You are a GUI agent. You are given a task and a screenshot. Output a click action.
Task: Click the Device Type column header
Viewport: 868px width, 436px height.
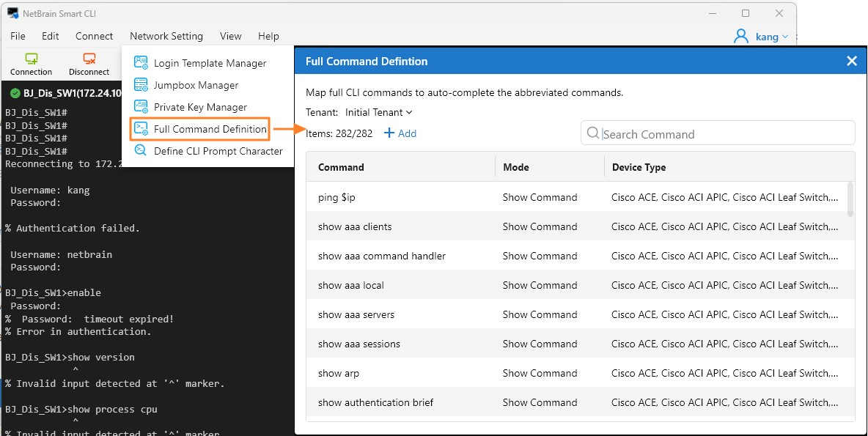point(639,167)
